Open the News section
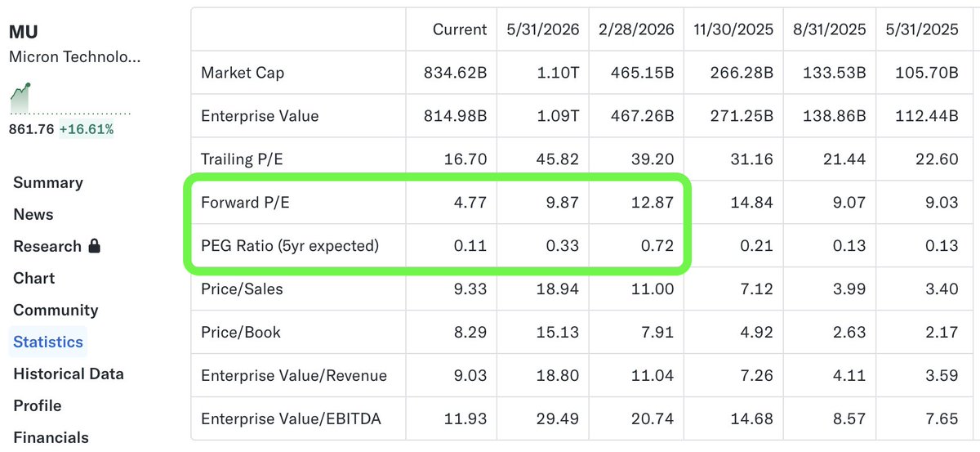The image size is (980, 452). [33, 214]
